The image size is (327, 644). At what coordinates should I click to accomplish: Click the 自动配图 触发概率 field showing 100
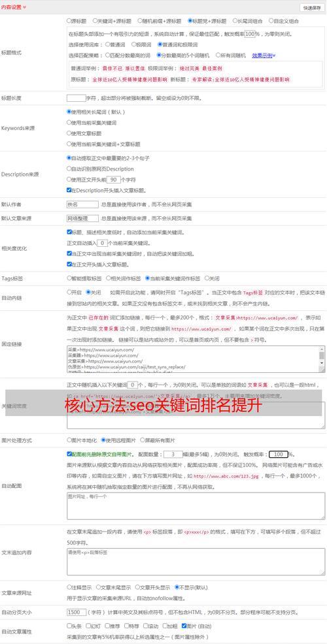[x=278, y=454]
